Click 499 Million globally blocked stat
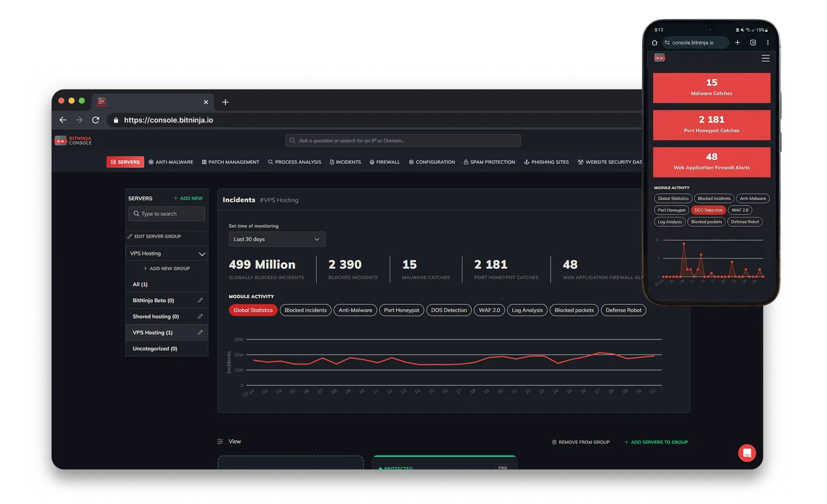This screenshot has height=504, width=827. pos(266,269)
